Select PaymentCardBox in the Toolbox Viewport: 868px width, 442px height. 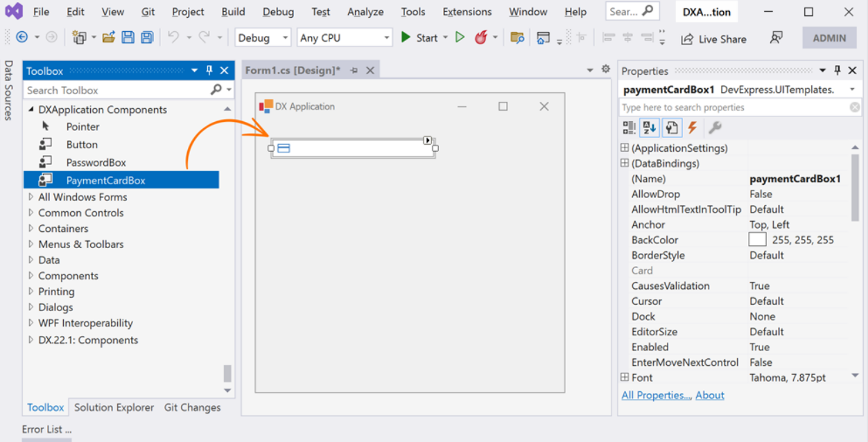(x=121, y=180)
